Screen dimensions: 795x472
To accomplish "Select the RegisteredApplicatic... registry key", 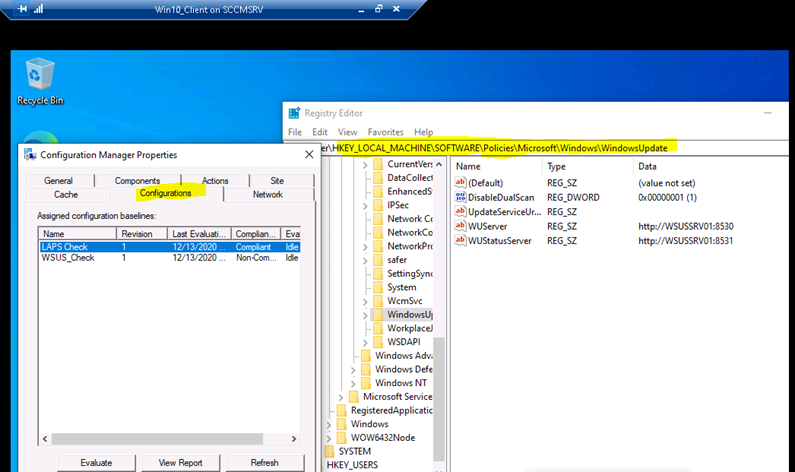I will click(392, 410).
